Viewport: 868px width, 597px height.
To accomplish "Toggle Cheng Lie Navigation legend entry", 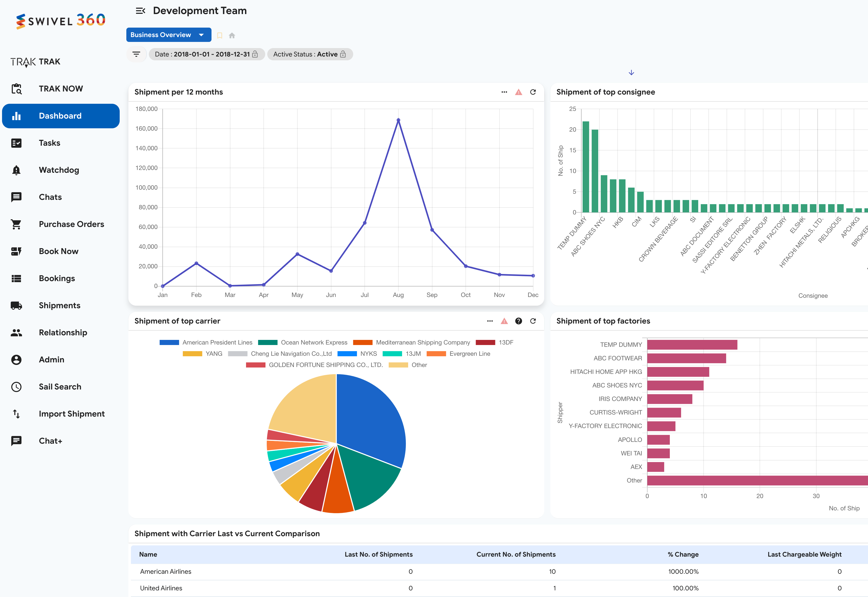I will 280,354.
